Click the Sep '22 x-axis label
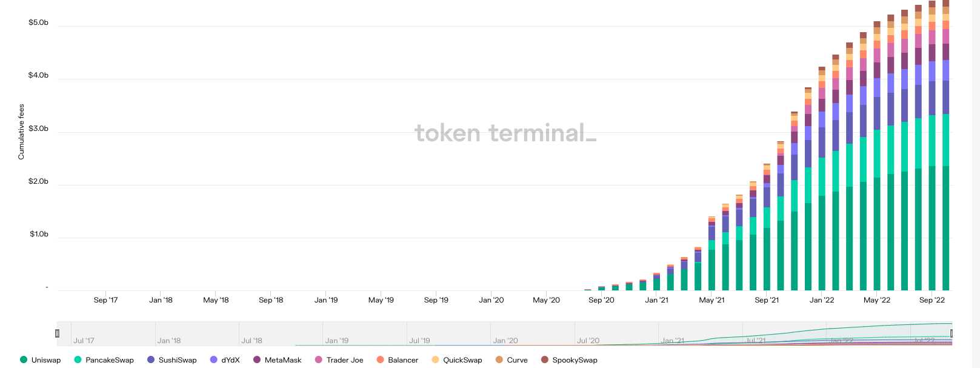This screenshot has height=368, width=980. click(x=932, y=300)
